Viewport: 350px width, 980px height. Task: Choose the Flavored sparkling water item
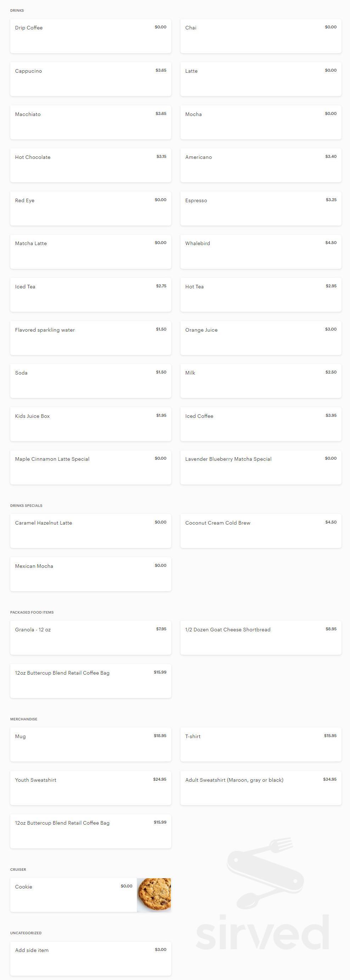point(90,338)
